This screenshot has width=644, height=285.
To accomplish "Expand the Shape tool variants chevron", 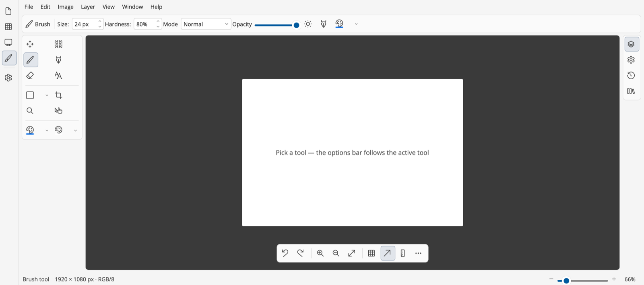I will [47, 95].
